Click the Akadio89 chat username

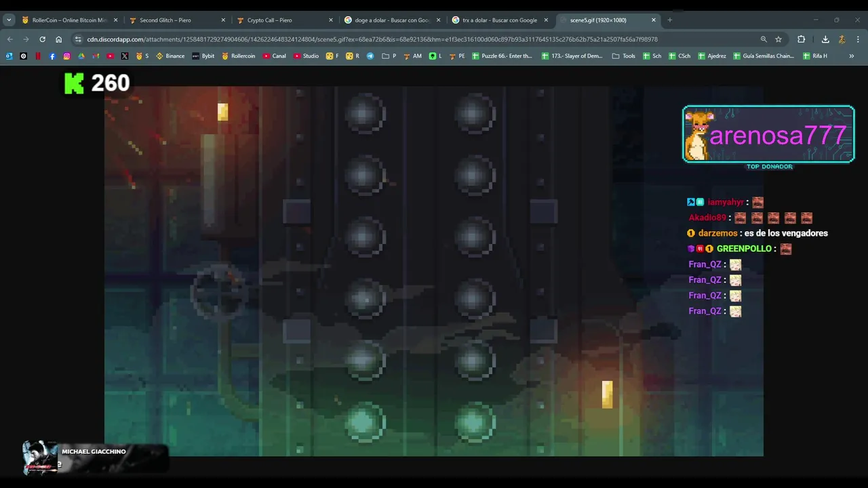[707, 218]
